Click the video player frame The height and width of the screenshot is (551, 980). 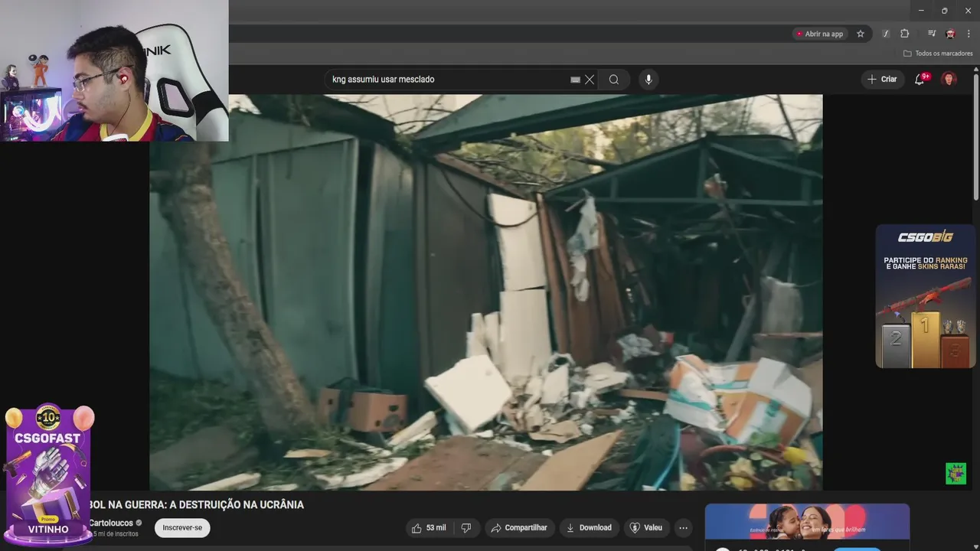click(486, 292)
